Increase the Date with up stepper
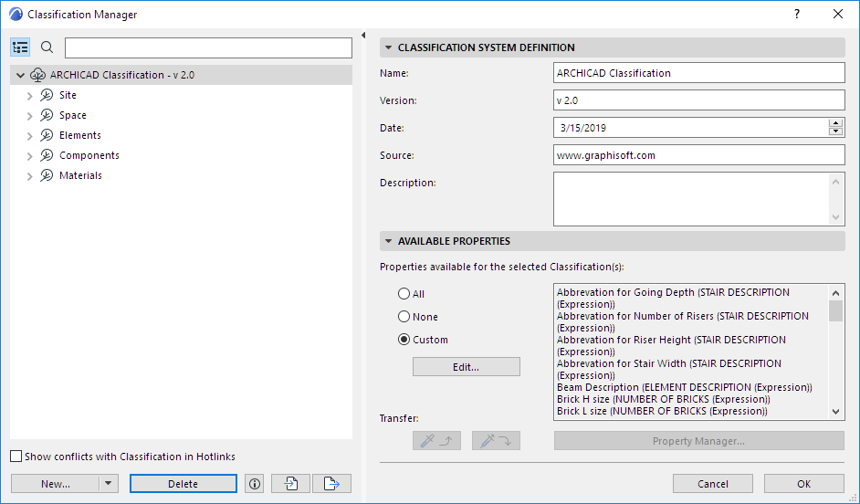Screen dimensions: 860x504 point(835,123)
